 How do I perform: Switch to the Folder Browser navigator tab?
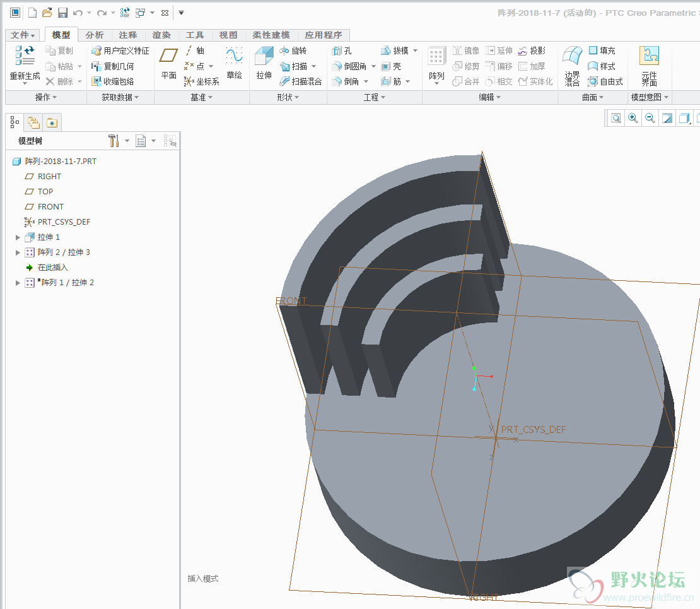(x=33, y=122)
